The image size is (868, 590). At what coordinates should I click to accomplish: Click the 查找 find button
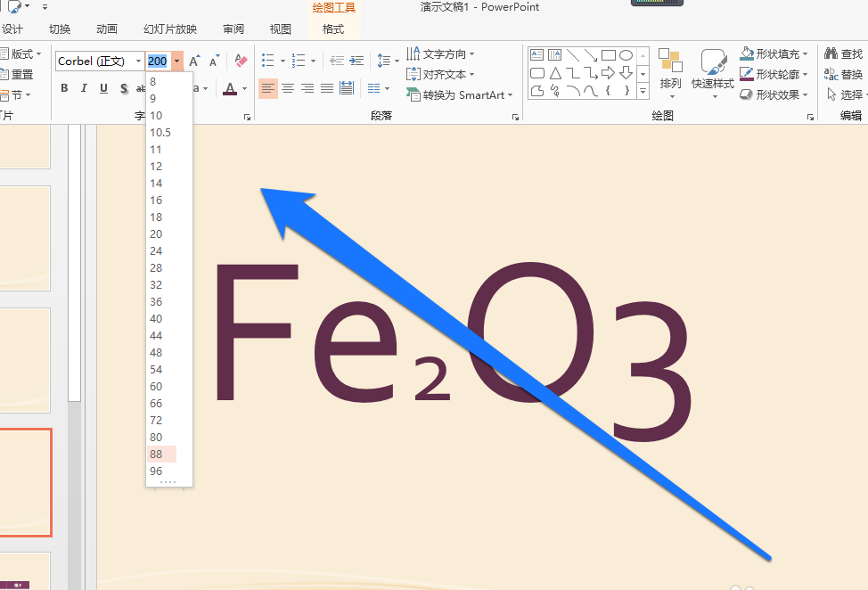[844, 53]
